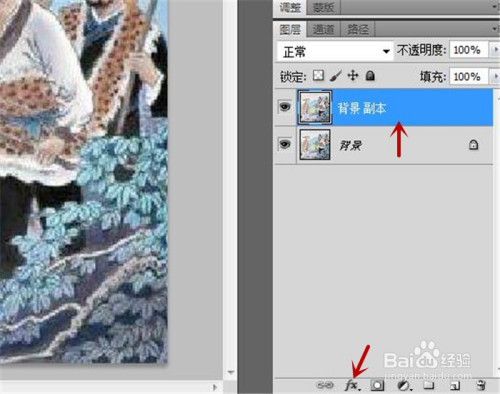Open the 填充 slider arrow
Viewport: 500px width, 394px height.
coord(495,77)
